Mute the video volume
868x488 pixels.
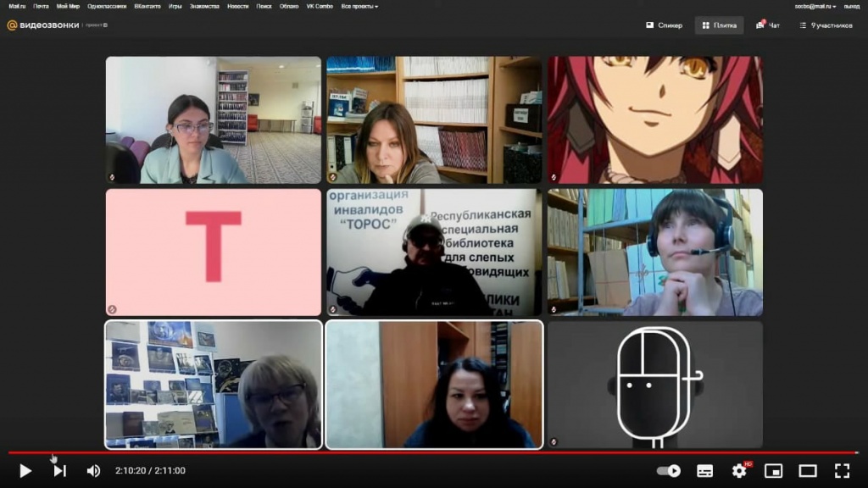pyautogui.click(x=93, y=470)
